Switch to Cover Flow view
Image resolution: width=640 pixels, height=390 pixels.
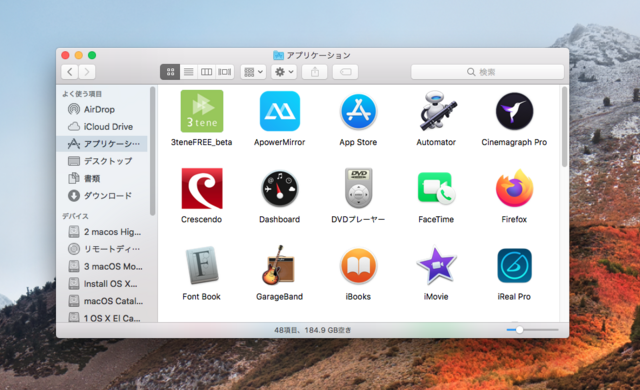click(225, 72)
